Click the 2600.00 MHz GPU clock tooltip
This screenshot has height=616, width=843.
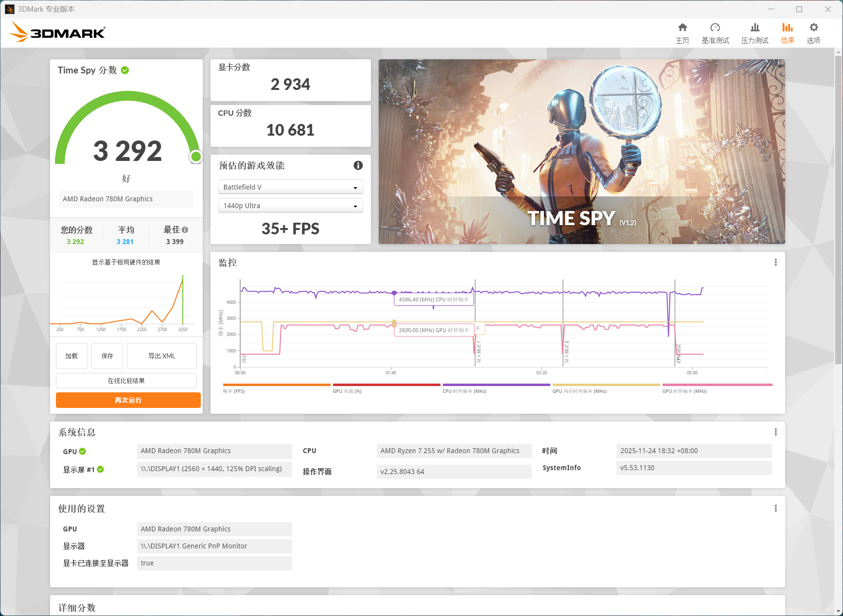coord(434,330)
